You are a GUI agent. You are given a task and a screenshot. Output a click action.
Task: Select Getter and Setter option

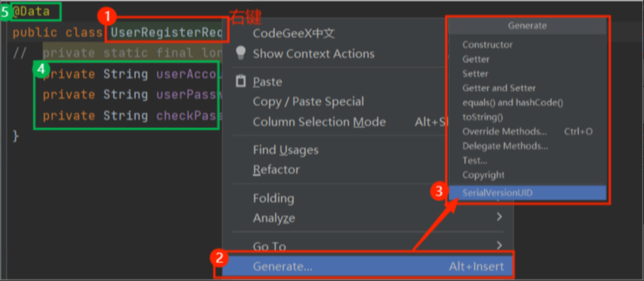[499, 88]
